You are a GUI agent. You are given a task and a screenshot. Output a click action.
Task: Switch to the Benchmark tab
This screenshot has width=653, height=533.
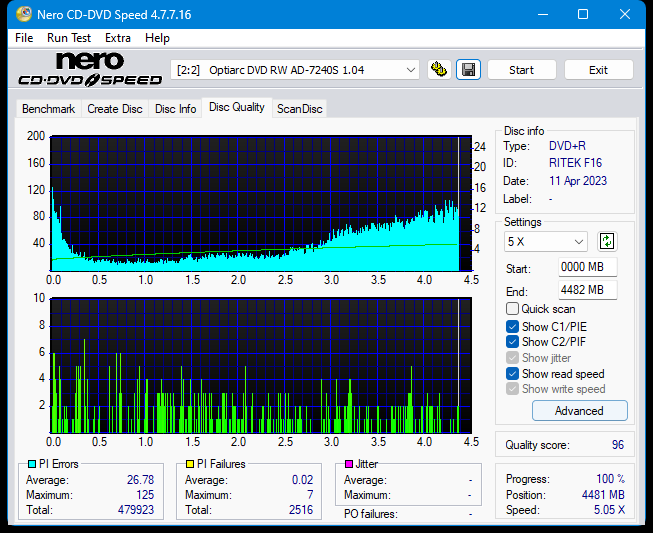48,109
